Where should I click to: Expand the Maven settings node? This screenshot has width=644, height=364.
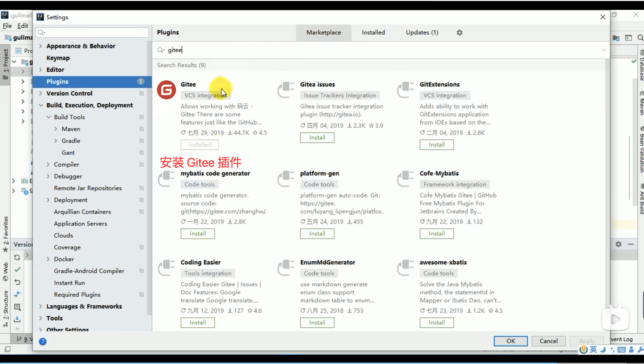click(x=56, y=129)
